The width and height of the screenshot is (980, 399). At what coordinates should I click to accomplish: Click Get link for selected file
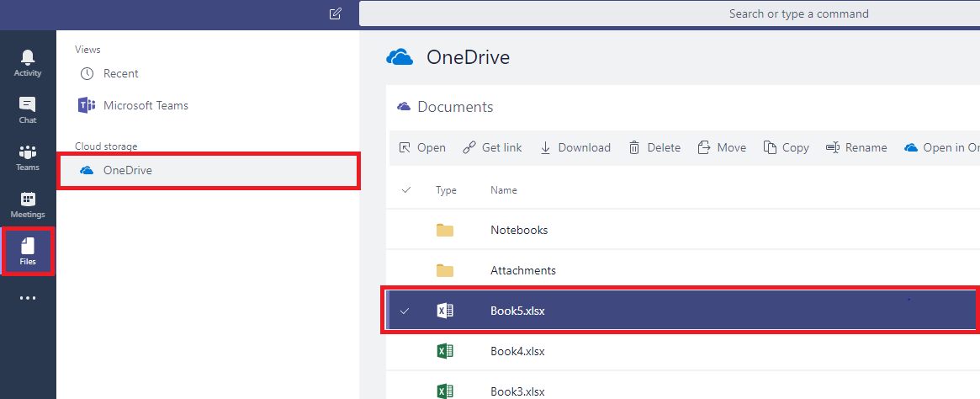pyautogui.click(x=492, y=147)
